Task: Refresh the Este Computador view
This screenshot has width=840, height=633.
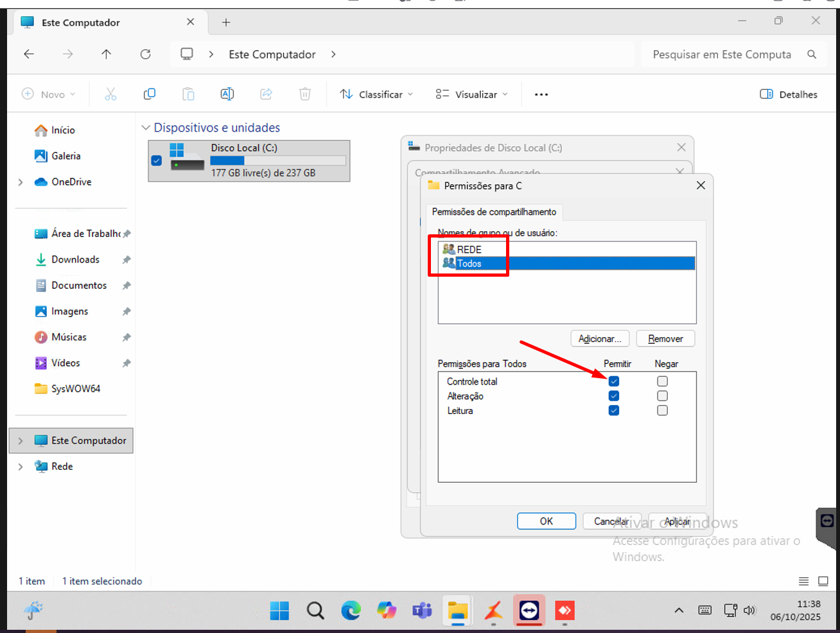Action: tap(146, 55)
